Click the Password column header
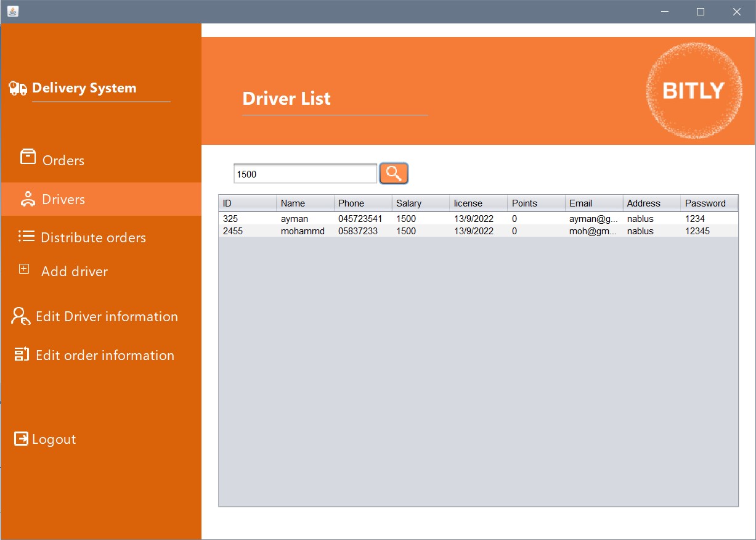756x540 pixels. (x=709, y=203)
